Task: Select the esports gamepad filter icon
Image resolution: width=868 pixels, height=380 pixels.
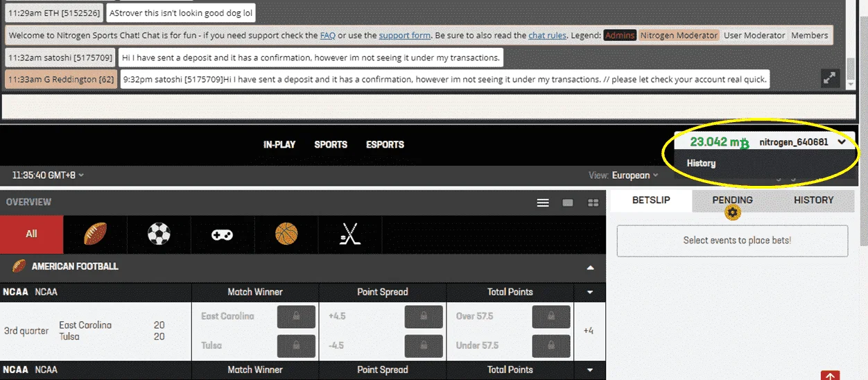Action: point(223,234)
